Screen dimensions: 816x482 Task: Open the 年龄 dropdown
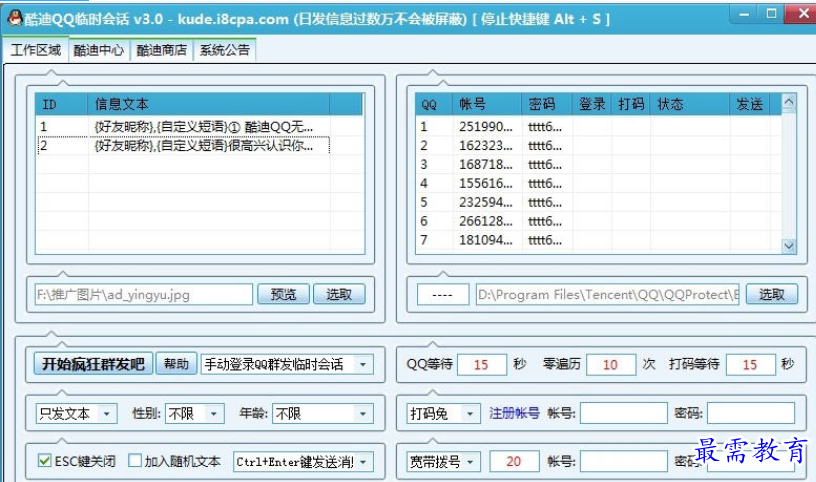(x=323, y=414)
